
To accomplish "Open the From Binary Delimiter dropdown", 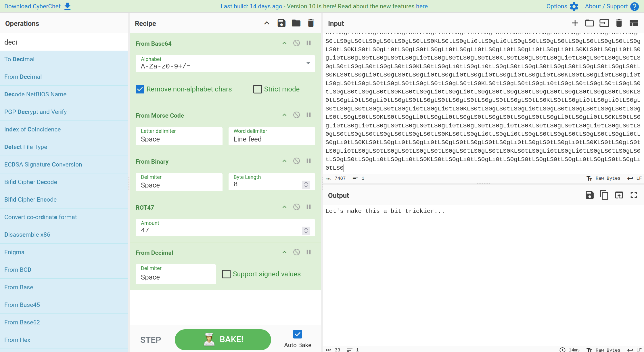I will point(179,182).
